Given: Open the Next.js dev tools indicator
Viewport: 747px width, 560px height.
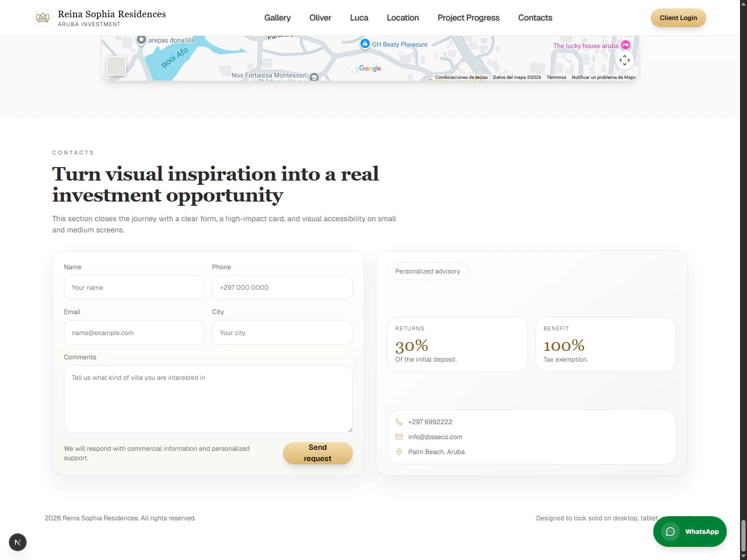Looking at the screenshot, I should pyautogui.click(x=18, y=542).
